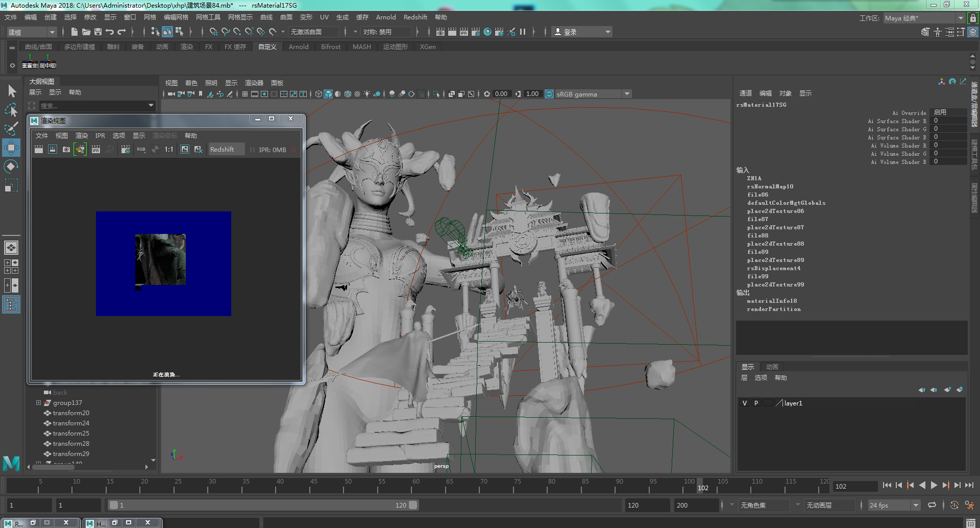Click the Rotate tool icon
The width and height of the screenshot is (980, 528).
[x=11, y=166]
